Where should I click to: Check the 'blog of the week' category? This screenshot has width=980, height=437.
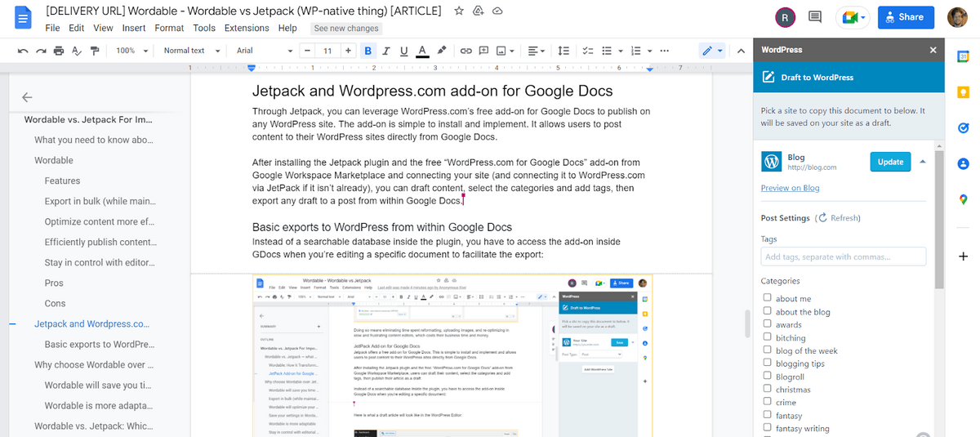pyautogui.click(x=767, y=350)
